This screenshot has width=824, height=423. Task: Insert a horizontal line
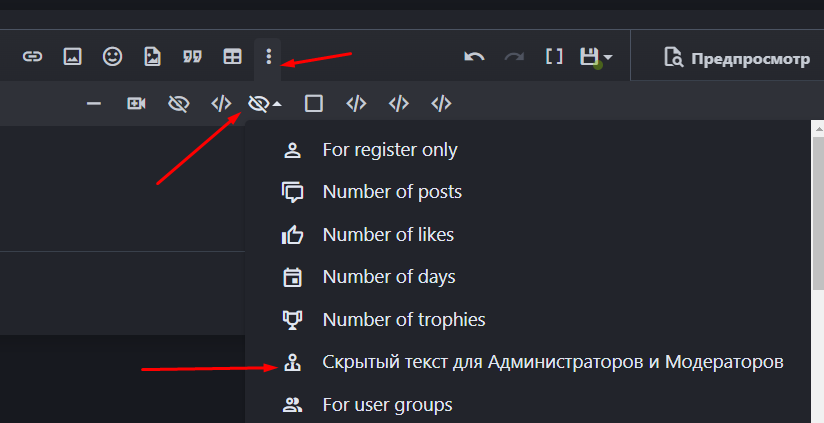94,103
